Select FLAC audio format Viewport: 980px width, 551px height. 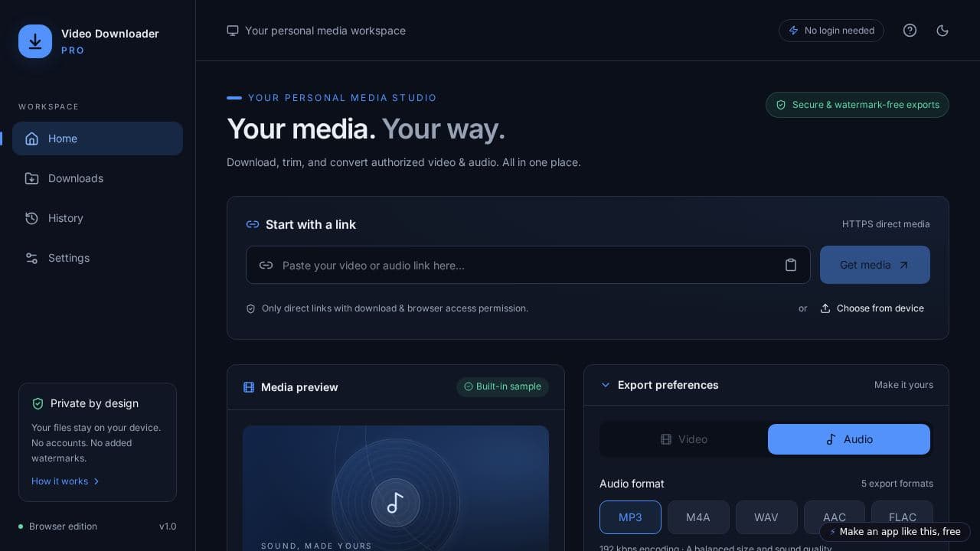pos(903,517)
